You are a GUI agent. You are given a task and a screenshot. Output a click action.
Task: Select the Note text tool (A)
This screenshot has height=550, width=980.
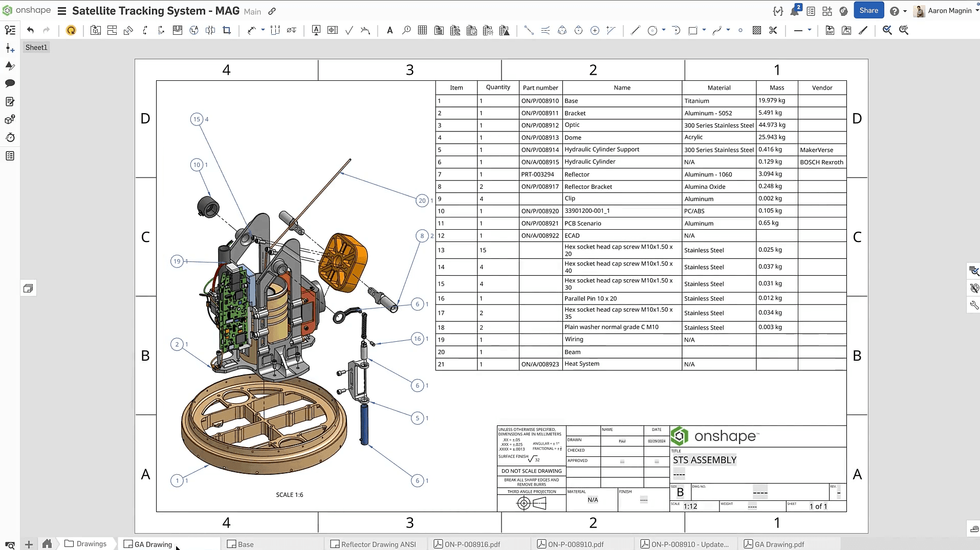click(390, 30)
